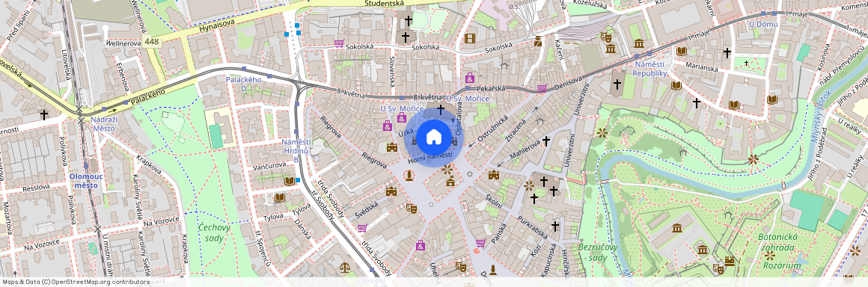Screen dimensions: 868x287
Task: Click the theatre masks icon near Kačení
Action: click(x=605, y=37)
